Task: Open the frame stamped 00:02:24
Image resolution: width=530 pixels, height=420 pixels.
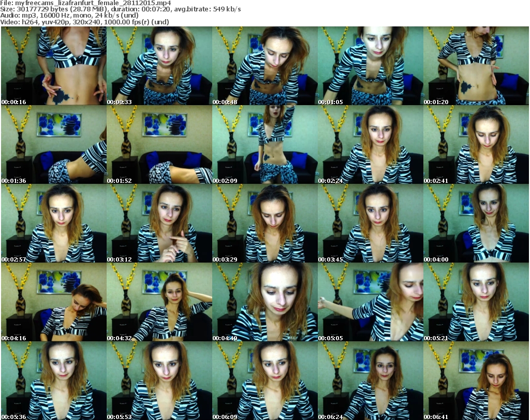Action: (x=370, y=144)
